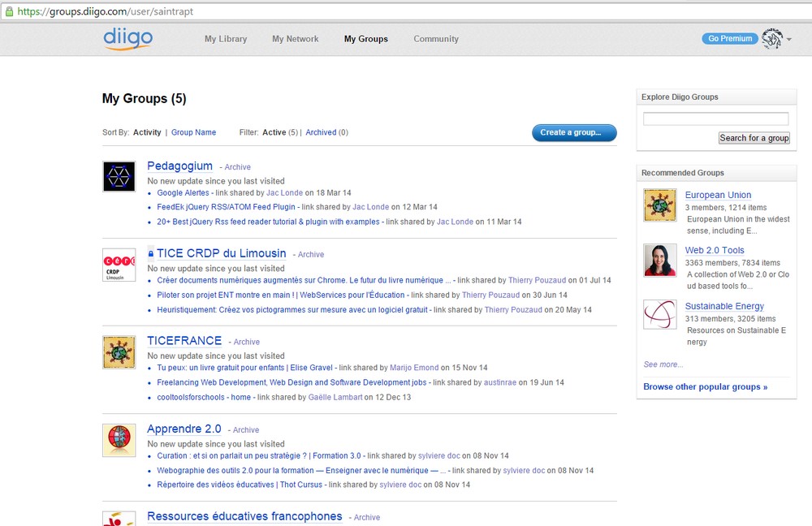Click the green padlock in address bar
Image resolution: width=812 pixels, height=526 pixels.
9,11
